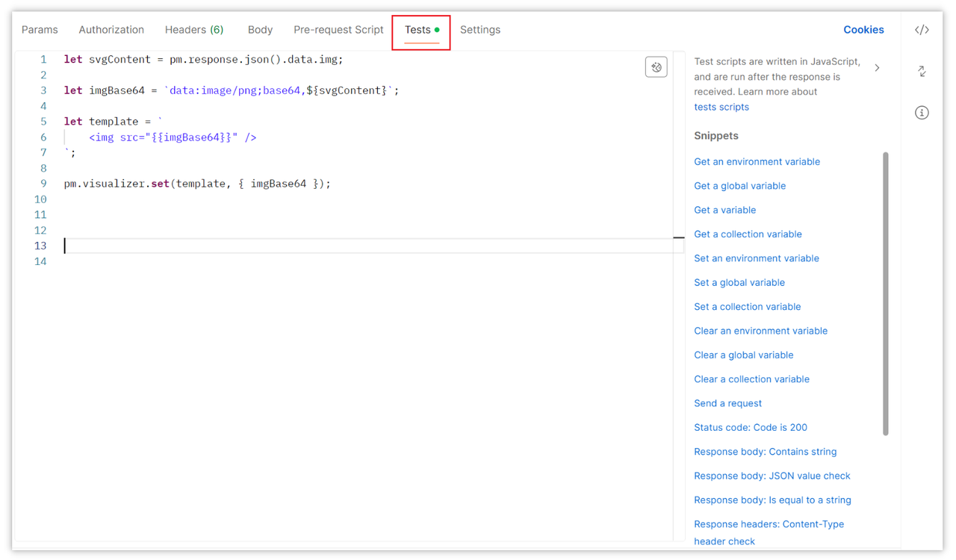Insert Response body: Is equal to a string snippet
956x560 pixels.
(x=772, y=500)
